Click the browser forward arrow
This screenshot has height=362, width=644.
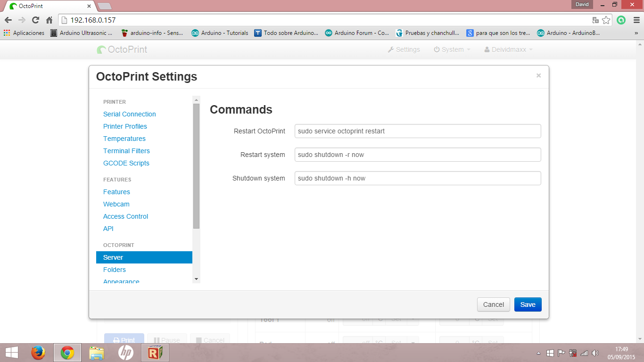22,20
